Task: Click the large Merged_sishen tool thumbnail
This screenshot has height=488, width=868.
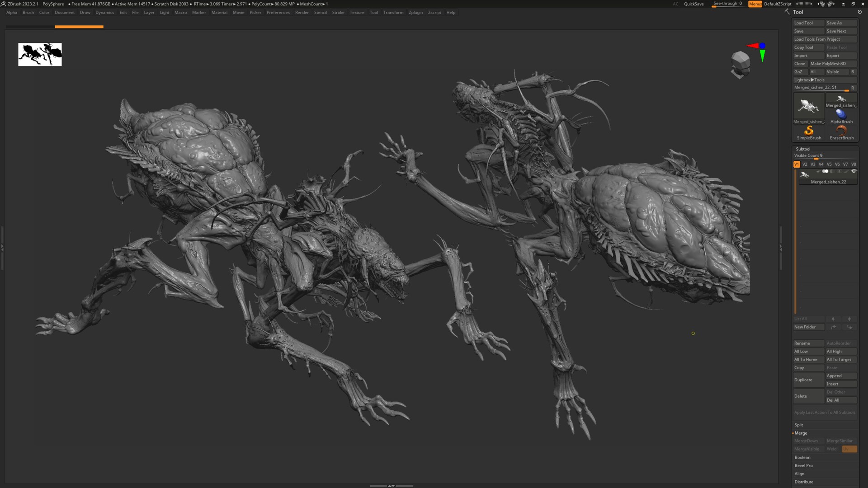Action: (x=809, y=106)
